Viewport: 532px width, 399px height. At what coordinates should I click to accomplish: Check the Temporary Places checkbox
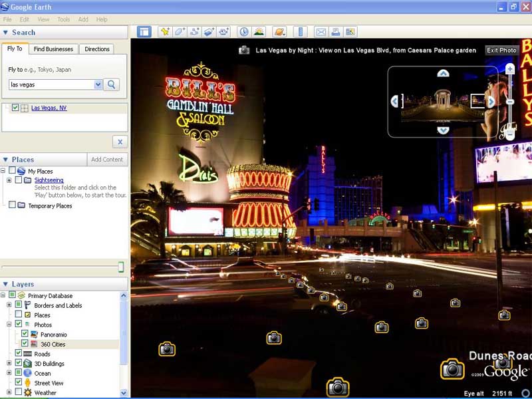[x=12, y=204]
